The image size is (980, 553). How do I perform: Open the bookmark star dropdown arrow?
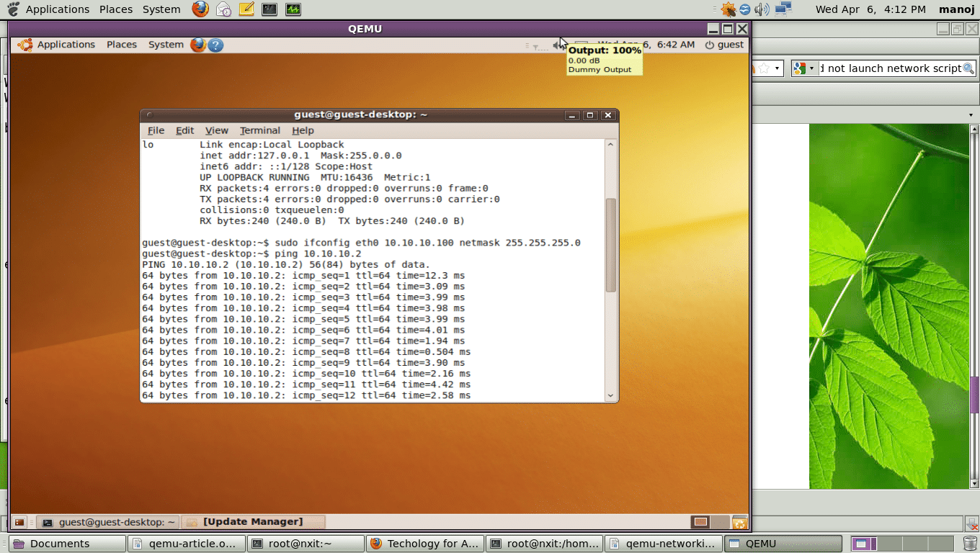(x=778, y=68)
